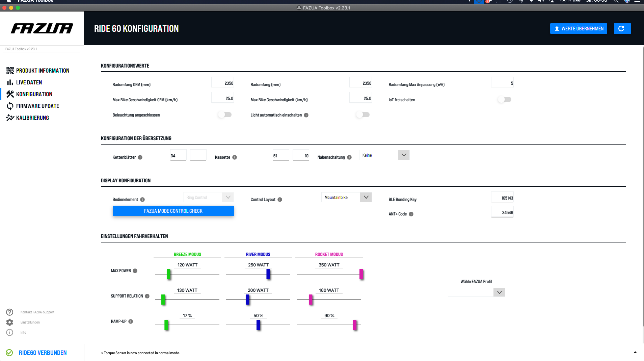Click info icon next to Control Layout
The height and width of the screenshot is (361, 644).
click(x=280, y=200)
